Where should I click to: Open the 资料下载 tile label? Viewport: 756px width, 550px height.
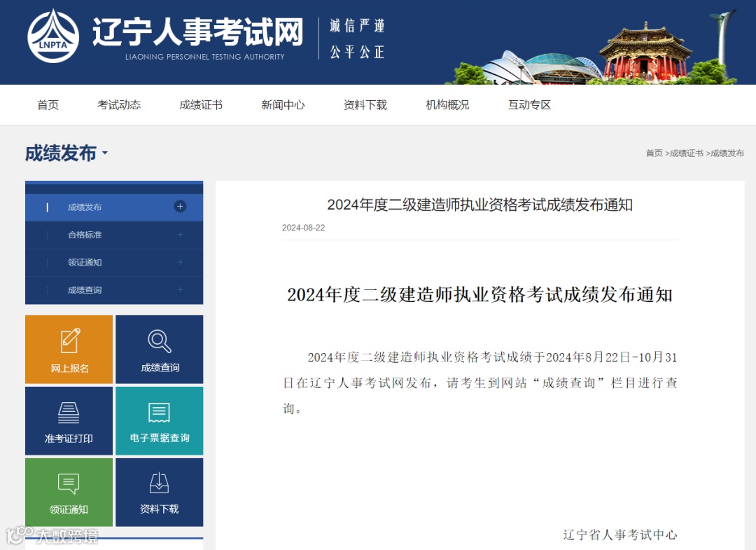(159, 509)
